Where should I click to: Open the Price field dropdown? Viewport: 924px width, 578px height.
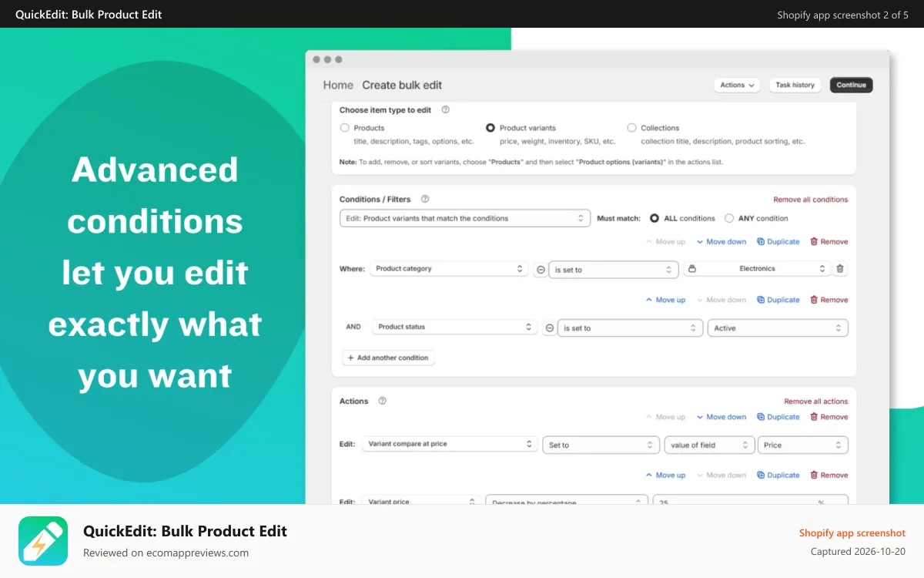[803, 445]
